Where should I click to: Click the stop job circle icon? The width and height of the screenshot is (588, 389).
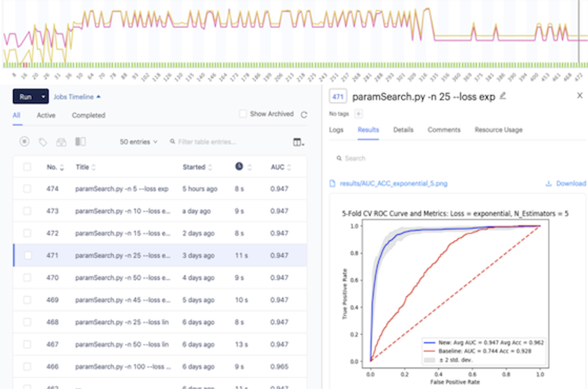24,142
